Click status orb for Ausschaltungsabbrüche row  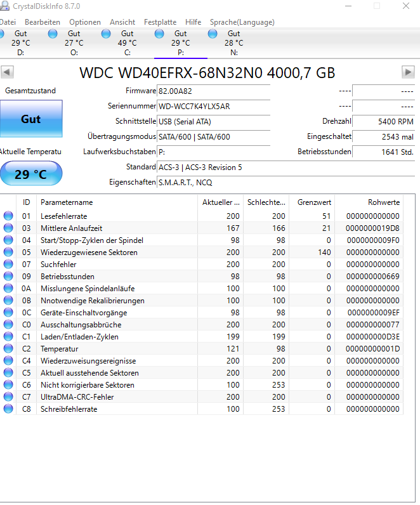coord(8,324)
